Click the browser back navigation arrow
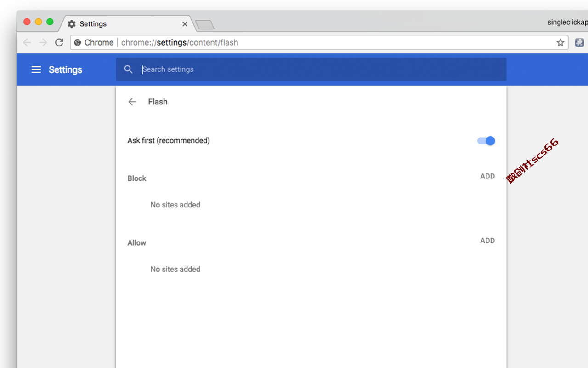This screenshot has width=588, height=368. pyautogui.click(x=27, y=42)
